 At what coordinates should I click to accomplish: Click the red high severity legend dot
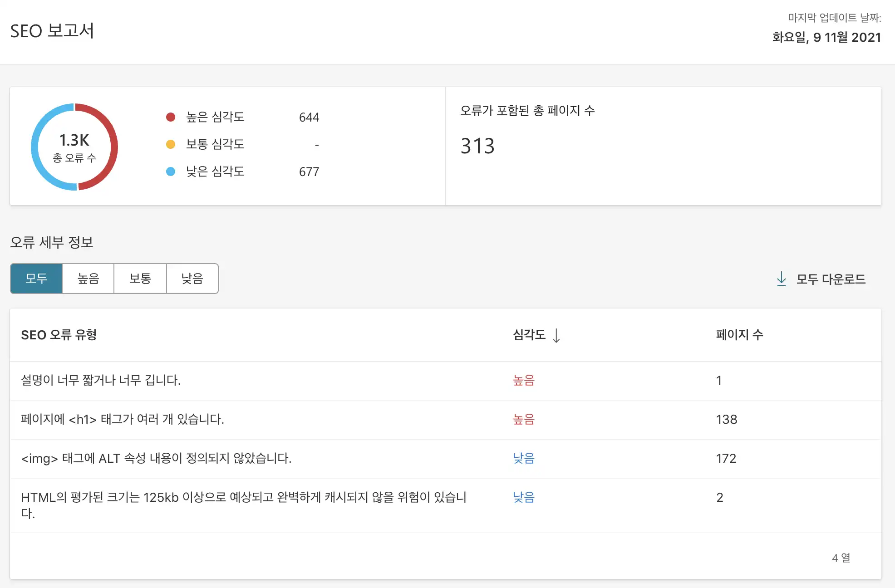171,117
